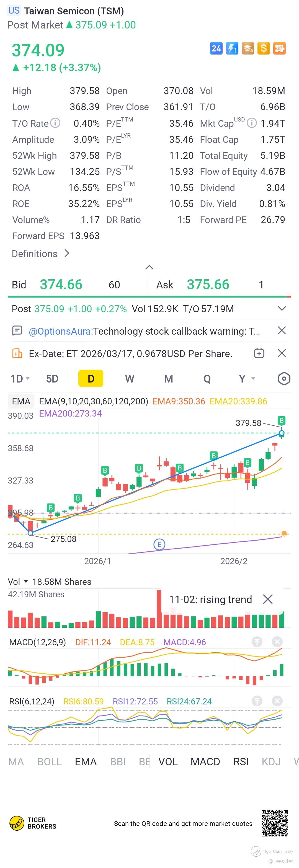Move MACD indicator panel up

(257, 642)
